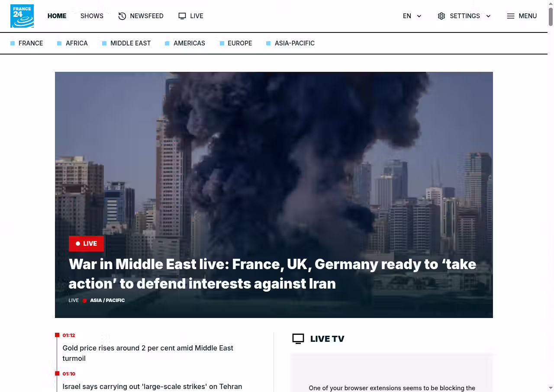Viewport: 554px width, 392px height.
Task: Click the France 24 logo
Action: click(x=22, y=16)
